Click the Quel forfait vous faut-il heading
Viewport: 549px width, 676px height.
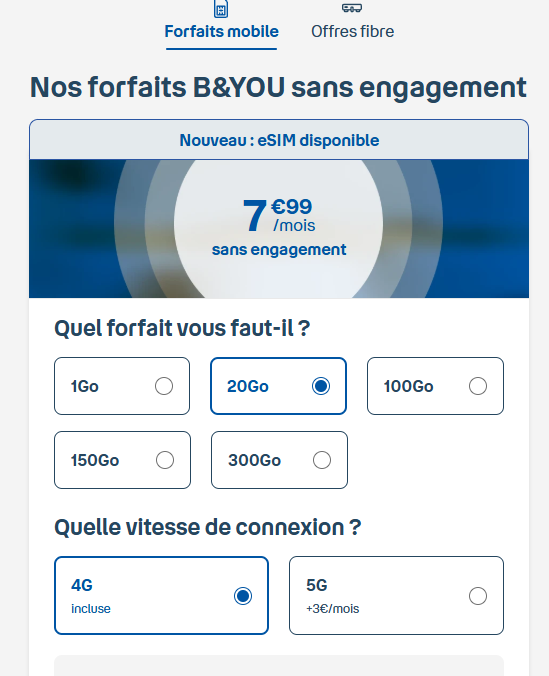(182, 328)
